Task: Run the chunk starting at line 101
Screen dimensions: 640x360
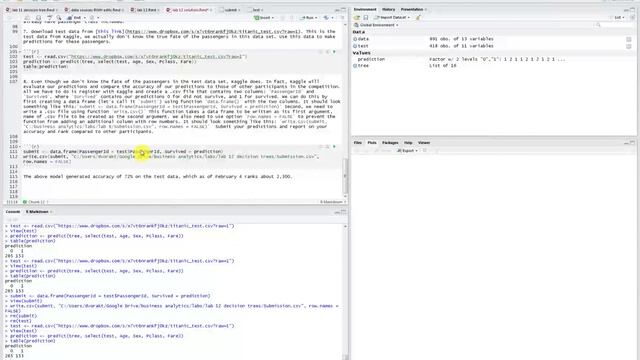Action: tap(334, 52)
